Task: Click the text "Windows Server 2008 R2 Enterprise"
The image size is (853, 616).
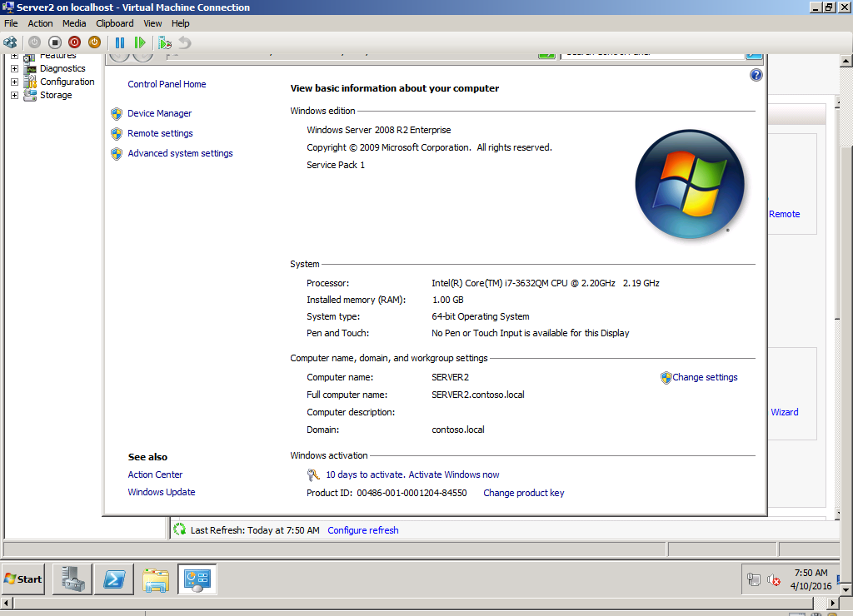Action: point(379,130)
